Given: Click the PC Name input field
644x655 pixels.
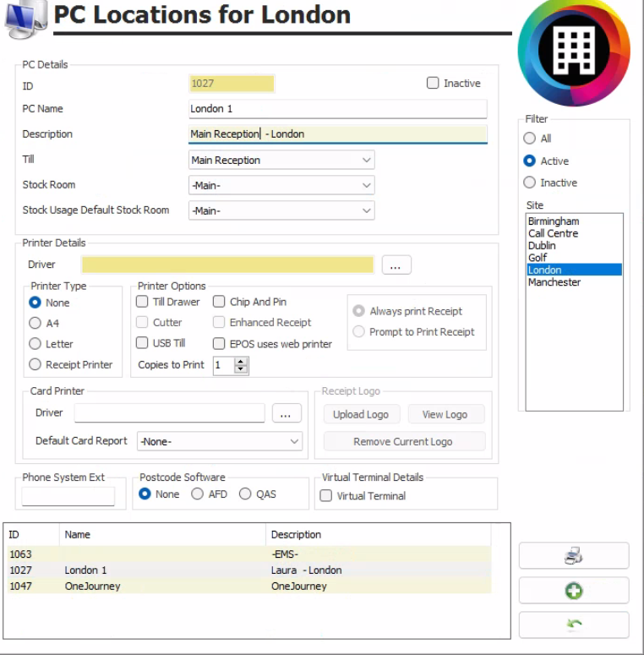Looking at the screenshot, I should click(x=337, y=109).
